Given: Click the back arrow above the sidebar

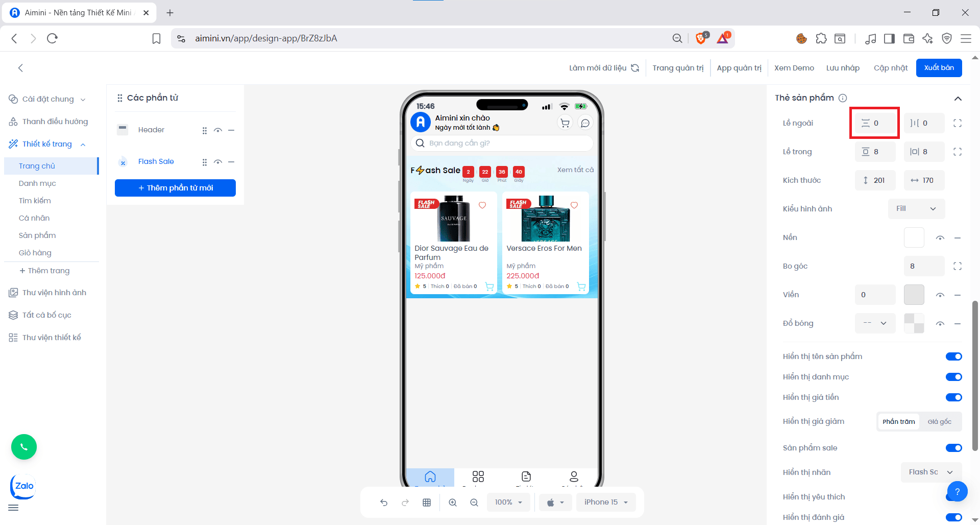Looking at the screenshot, I should click(20, 68).
